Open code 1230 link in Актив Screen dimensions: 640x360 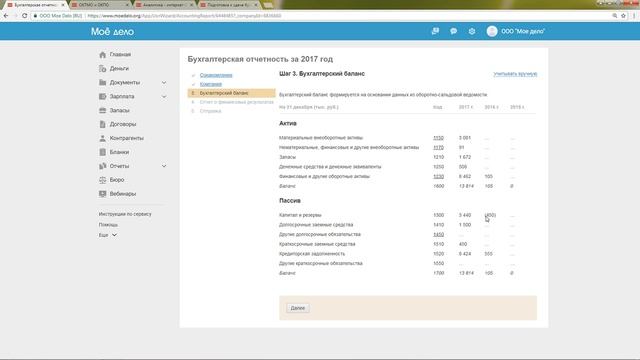tap(438, 176)
